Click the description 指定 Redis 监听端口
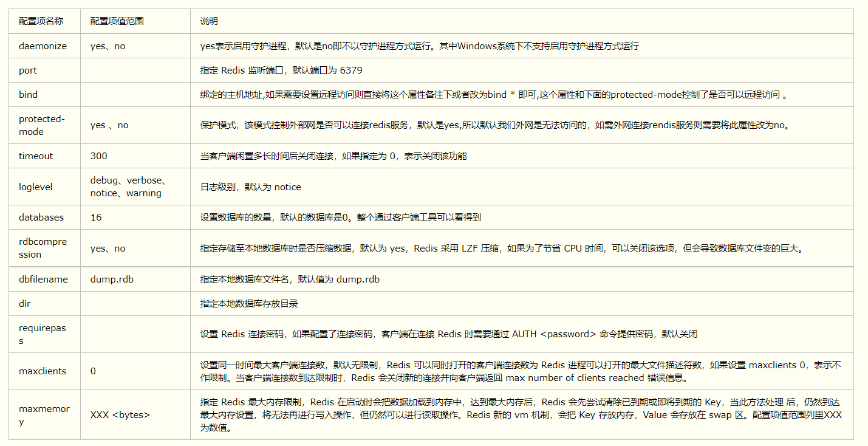This screenshot has width=868, height=446. point(281,70)
